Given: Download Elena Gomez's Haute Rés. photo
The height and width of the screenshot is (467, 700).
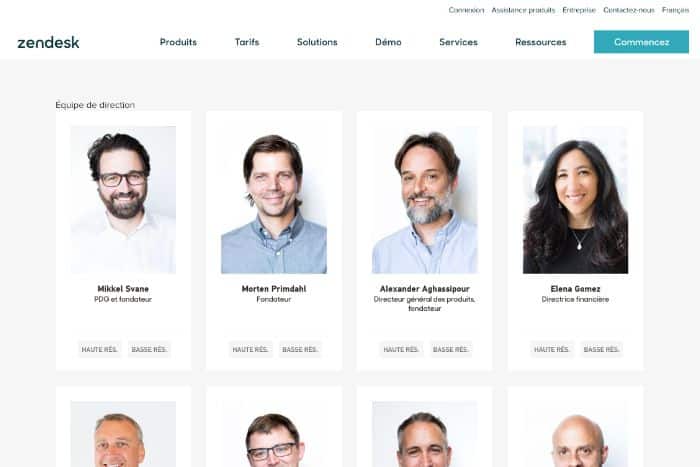Looking at the screenshot, I should tap(552, 349).
